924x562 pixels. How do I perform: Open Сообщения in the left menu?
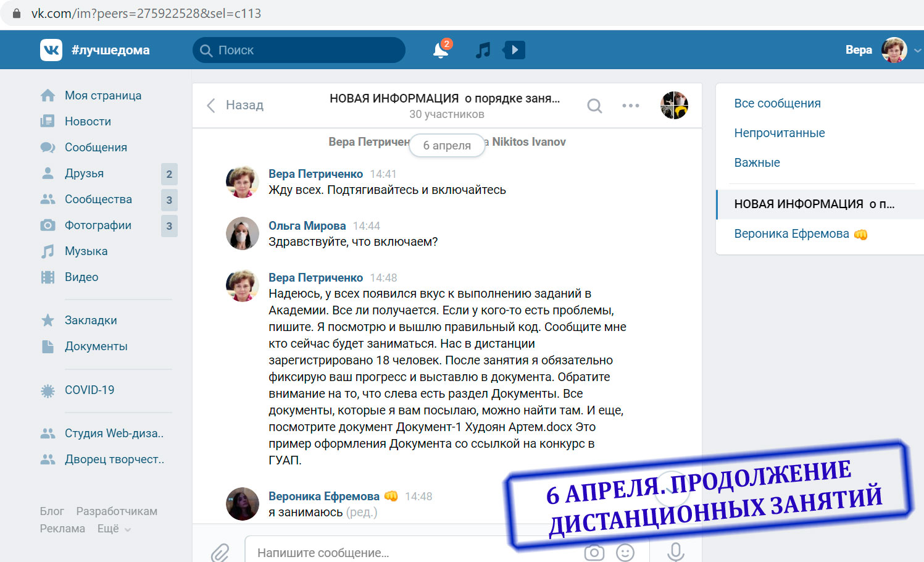click(96, 147)
